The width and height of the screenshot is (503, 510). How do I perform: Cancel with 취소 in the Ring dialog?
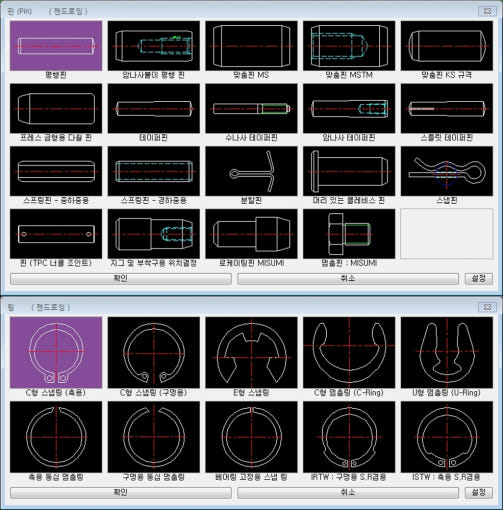coord(348,493)
